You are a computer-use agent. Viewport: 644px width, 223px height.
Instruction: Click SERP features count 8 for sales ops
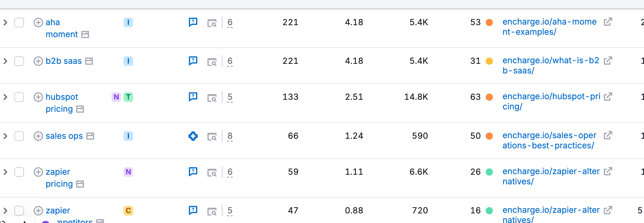coord(230,136)
